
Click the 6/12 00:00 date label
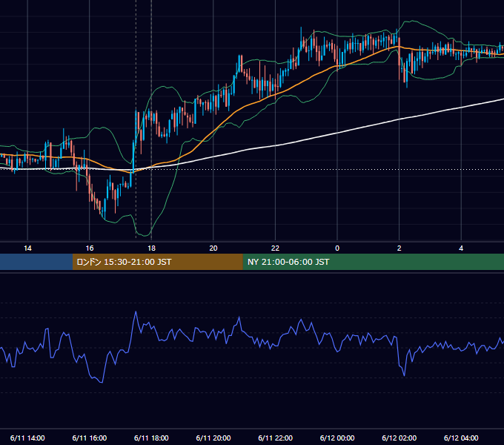(337, 438)
